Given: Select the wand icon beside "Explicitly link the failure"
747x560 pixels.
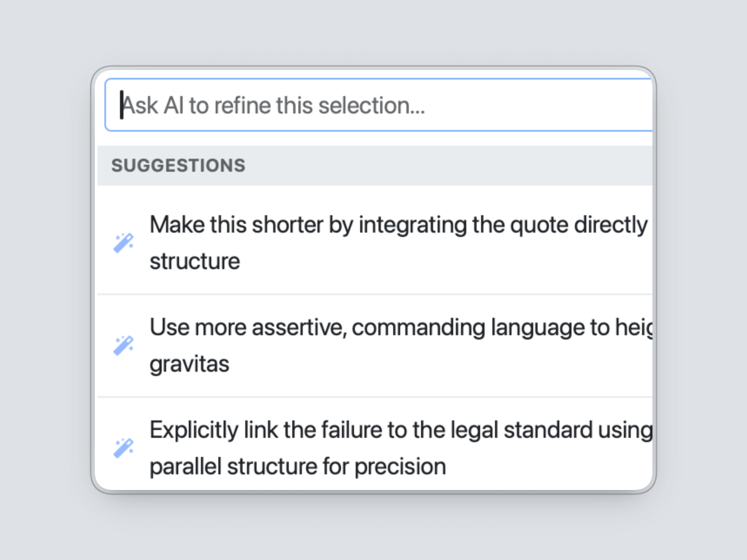Looking at the screenshot, I should [123, 448].
